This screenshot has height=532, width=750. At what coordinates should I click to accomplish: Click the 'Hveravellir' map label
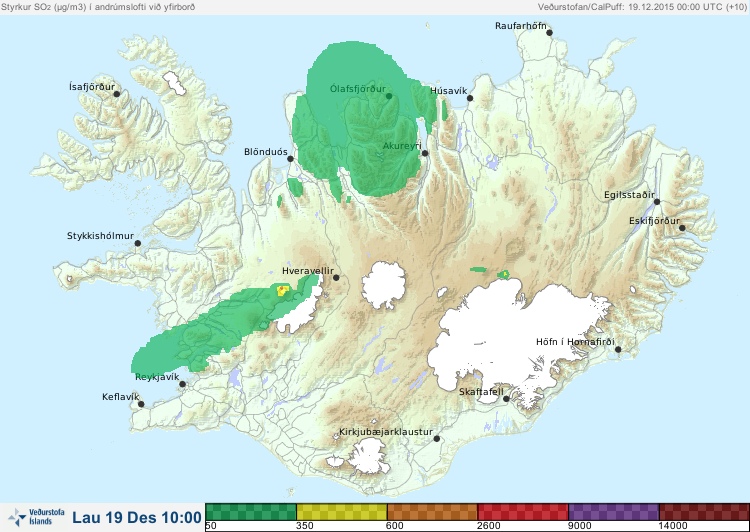[308, 271]
